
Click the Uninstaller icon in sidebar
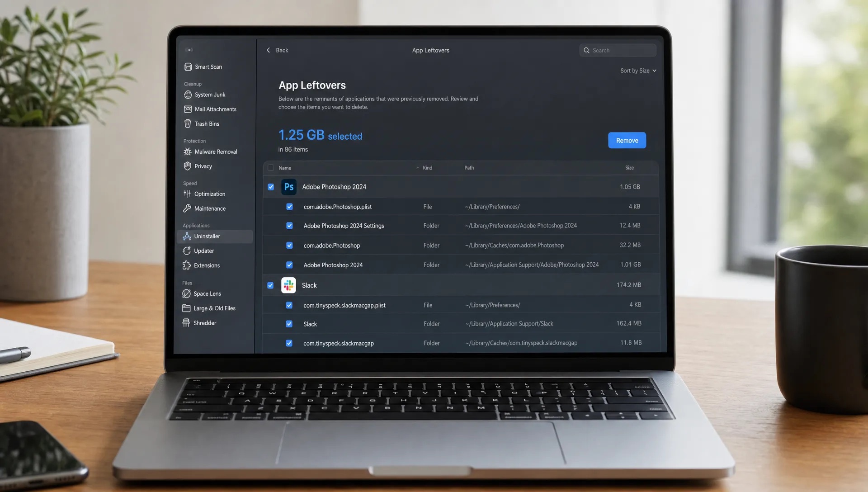[187, 236]
